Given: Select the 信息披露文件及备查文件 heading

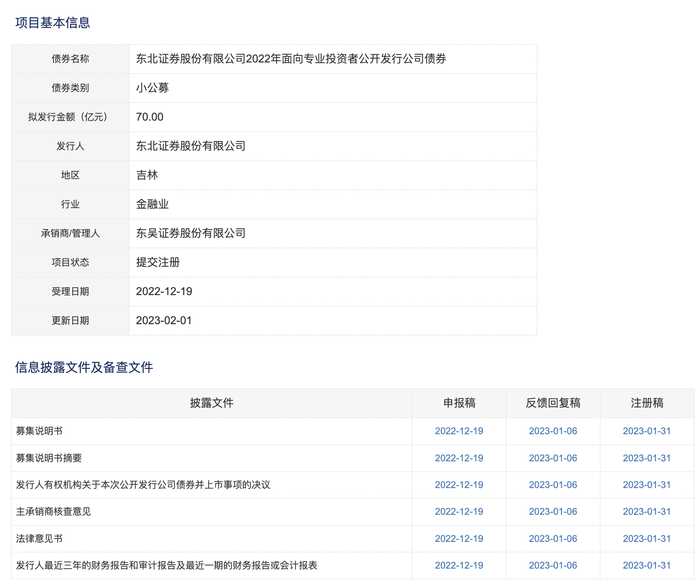Looking at the screenshot, I should pyautogui.click(x=84, y=367).
